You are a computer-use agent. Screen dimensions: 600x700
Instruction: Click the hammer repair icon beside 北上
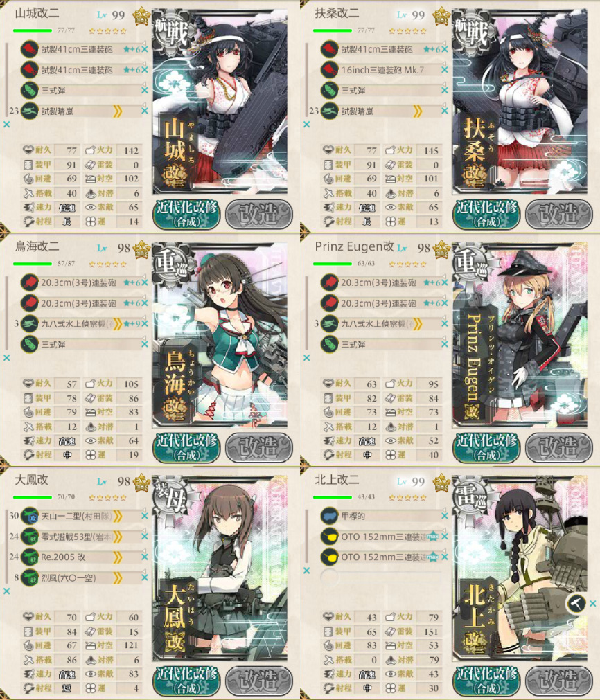coord(576,604)
